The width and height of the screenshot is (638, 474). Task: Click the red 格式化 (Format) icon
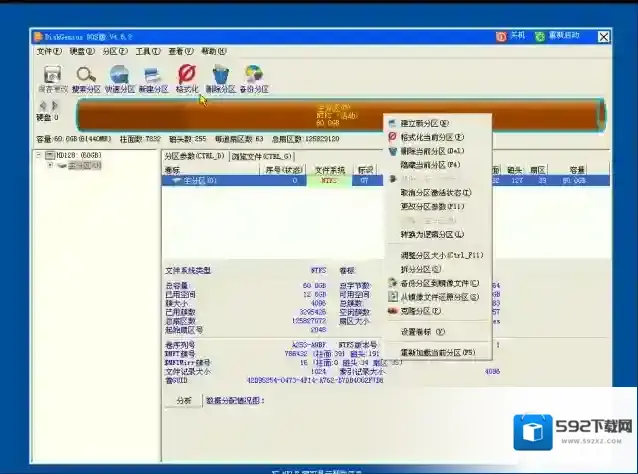(x=186, y=75)
